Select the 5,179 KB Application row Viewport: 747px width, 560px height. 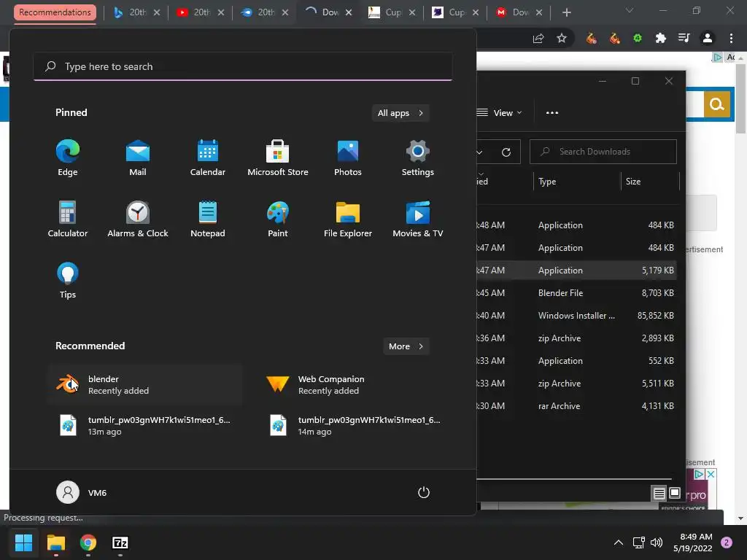(x=576, y=270)
